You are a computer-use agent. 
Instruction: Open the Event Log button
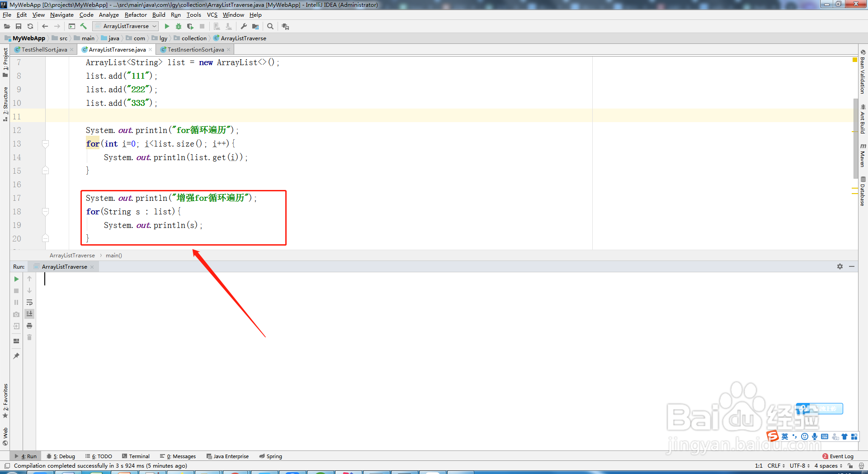pyautogui.click(x=838, y=456)
